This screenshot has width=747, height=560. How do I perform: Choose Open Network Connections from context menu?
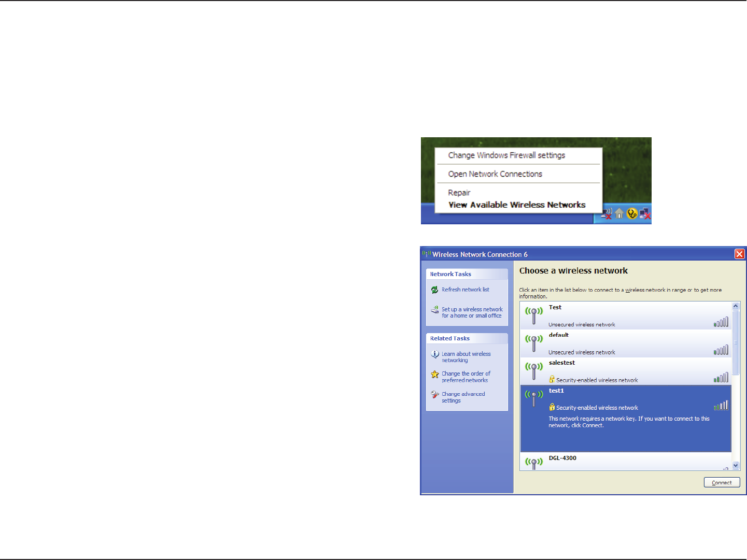pos(495,174)
